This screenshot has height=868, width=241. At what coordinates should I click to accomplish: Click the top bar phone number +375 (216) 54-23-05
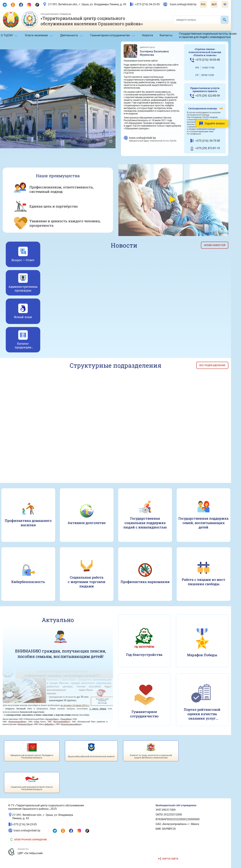click(147, 4)
